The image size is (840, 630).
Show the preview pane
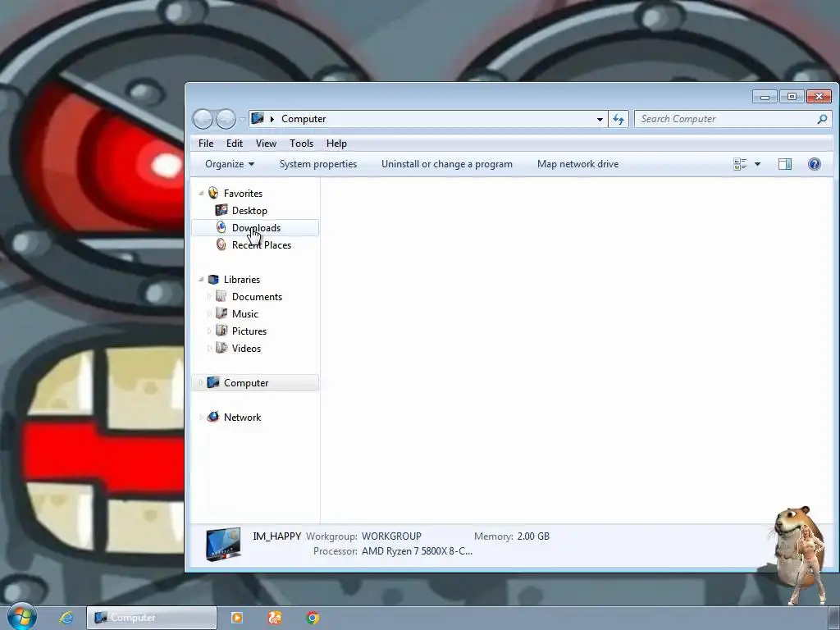785,164
